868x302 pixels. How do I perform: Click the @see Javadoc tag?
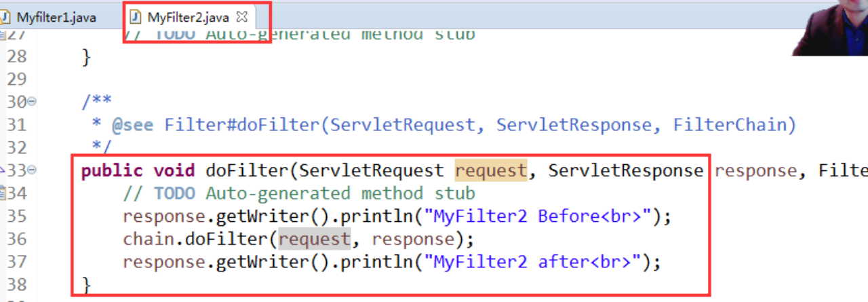coord(133,126)
